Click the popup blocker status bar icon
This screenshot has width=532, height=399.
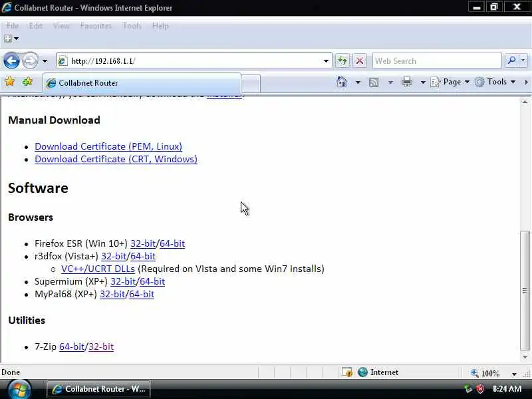point(346,372)
